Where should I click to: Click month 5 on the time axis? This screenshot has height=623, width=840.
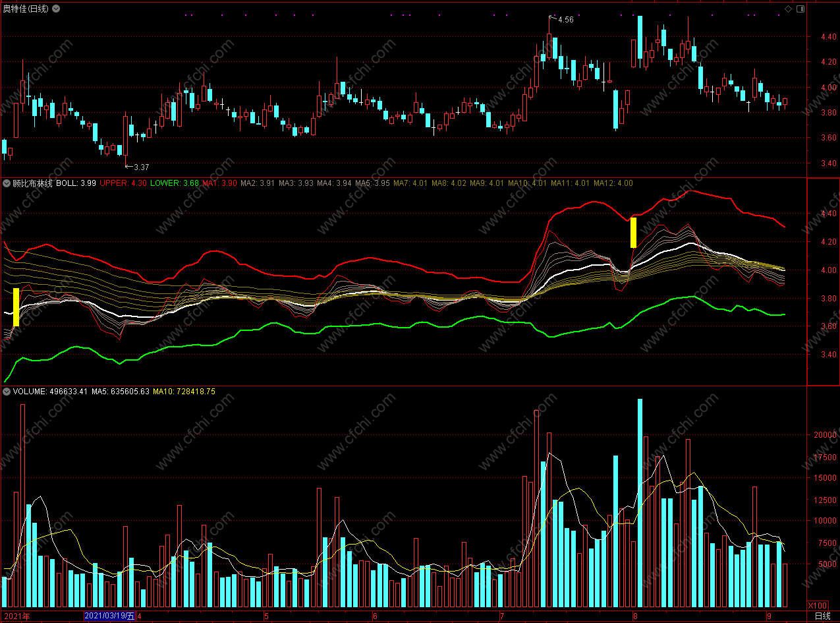coord(266,616)
